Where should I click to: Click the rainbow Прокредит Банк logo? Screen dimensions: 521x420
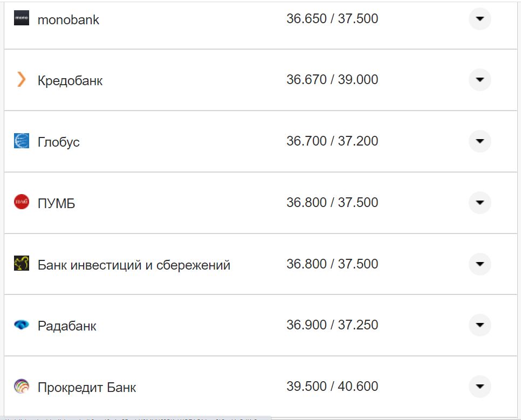(x=20, y=387)
